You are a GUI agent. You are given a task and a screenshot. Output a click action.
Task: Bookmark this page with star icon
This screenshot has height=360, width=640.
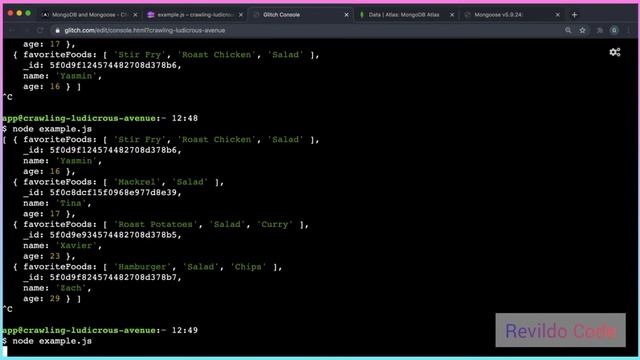pos(582,30)
